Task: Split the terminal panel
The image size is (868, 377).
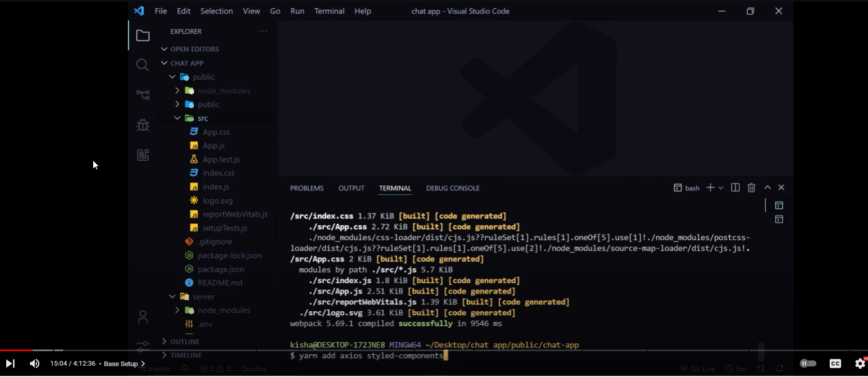Action: [x=735, y=187]
